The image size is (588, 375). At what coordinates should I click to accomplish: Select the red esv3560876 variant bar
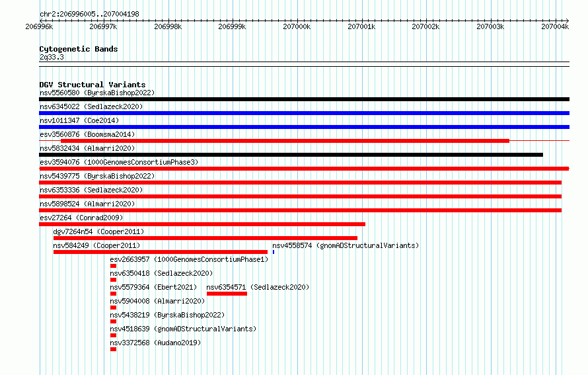pos(285,141)
